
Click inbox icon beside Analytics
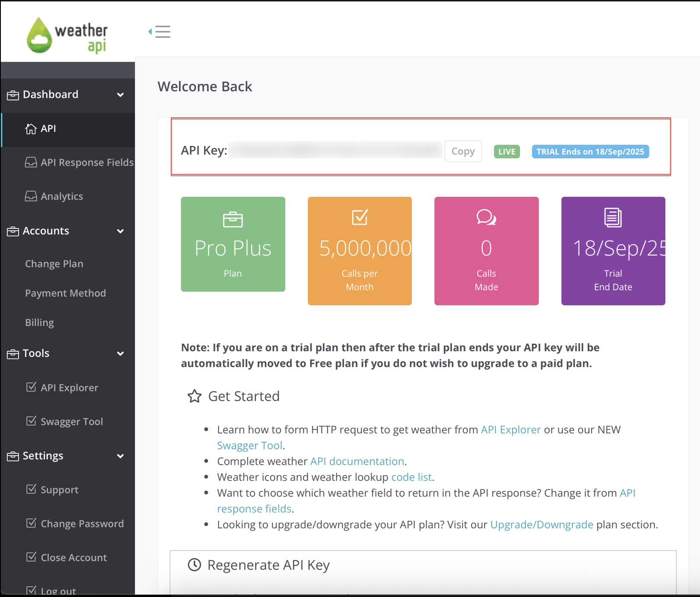31,196
